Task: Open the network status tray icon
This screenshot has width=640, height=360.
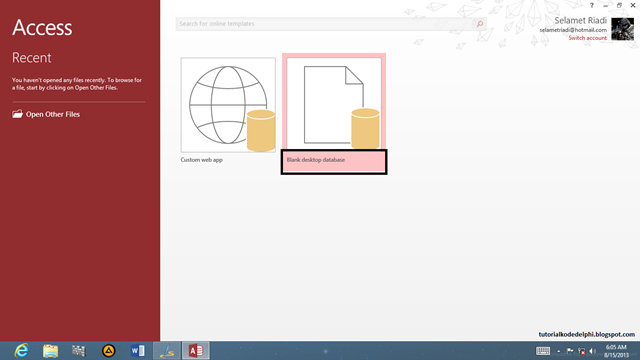Action: point(582,351)
